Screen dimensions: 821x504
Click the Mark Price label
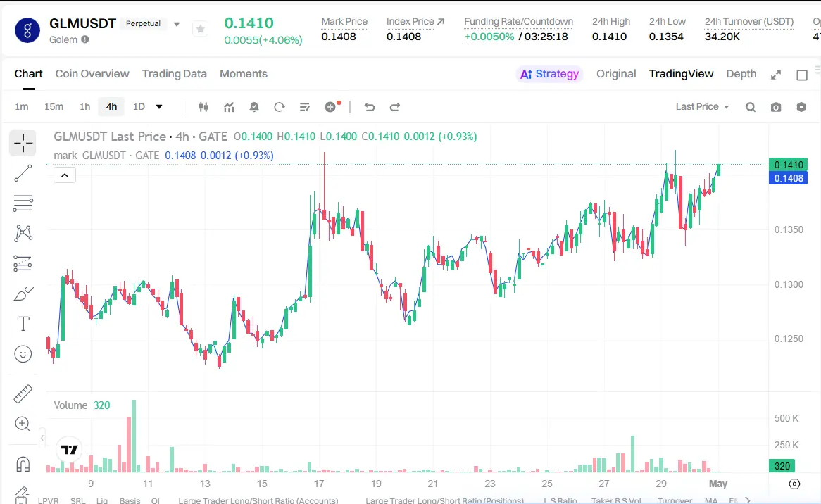344,21
